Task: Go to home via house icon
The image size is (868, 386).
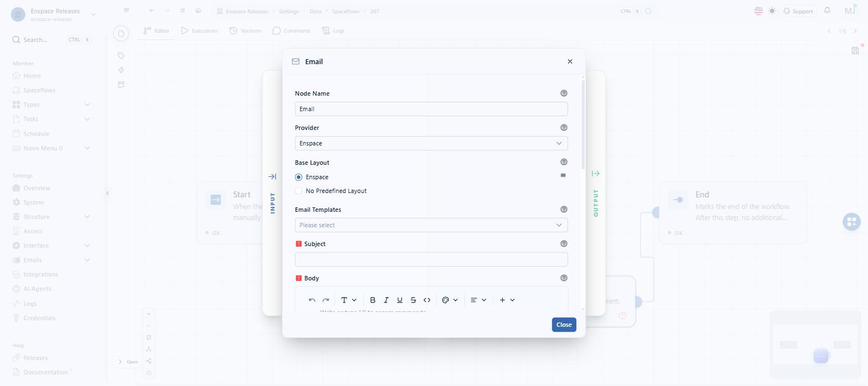Action: [x=198, y=11]
